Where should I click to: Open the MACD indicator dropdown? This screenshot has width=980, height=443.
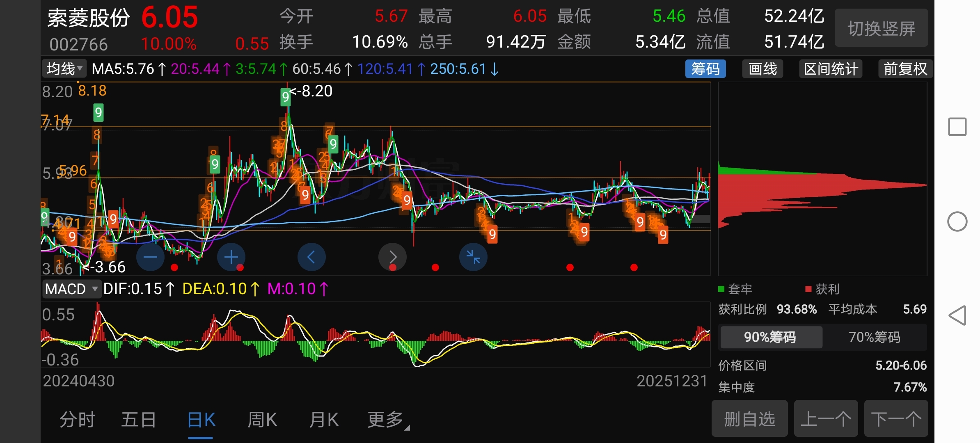pyautogui.click(x=71, y=289)
